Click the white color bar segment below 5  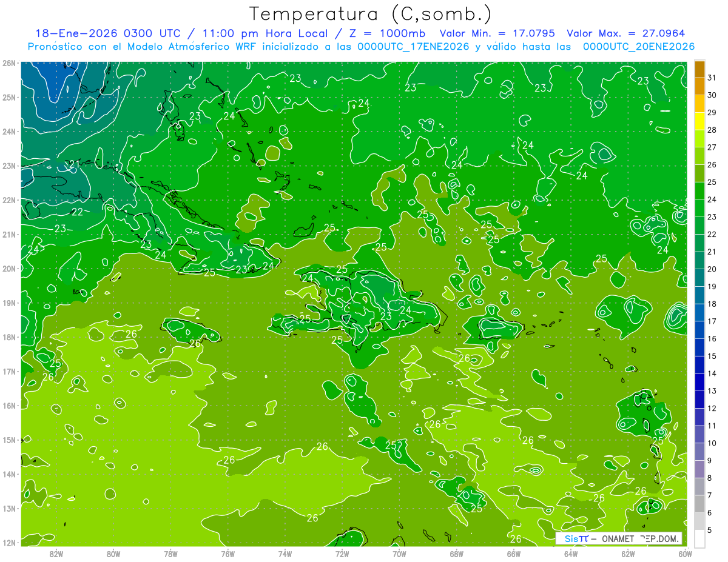[699, 538]
